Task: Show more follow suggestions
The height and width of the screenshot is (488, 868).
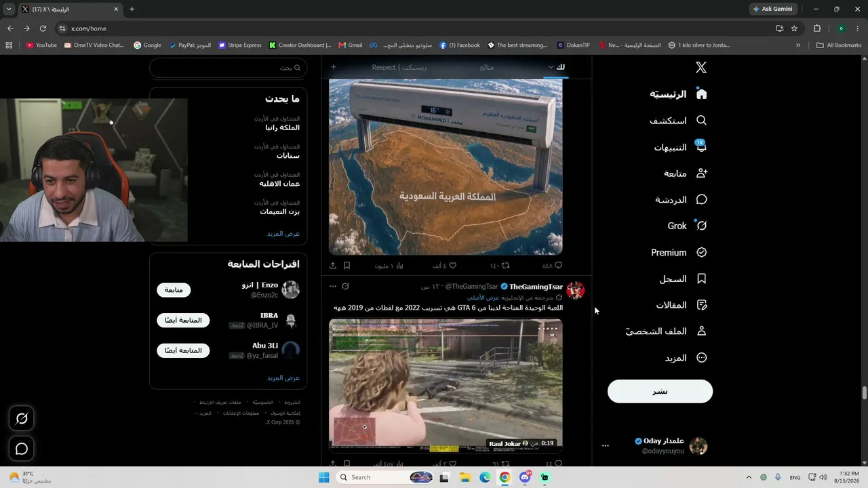Action: click(x=283, y=378)
